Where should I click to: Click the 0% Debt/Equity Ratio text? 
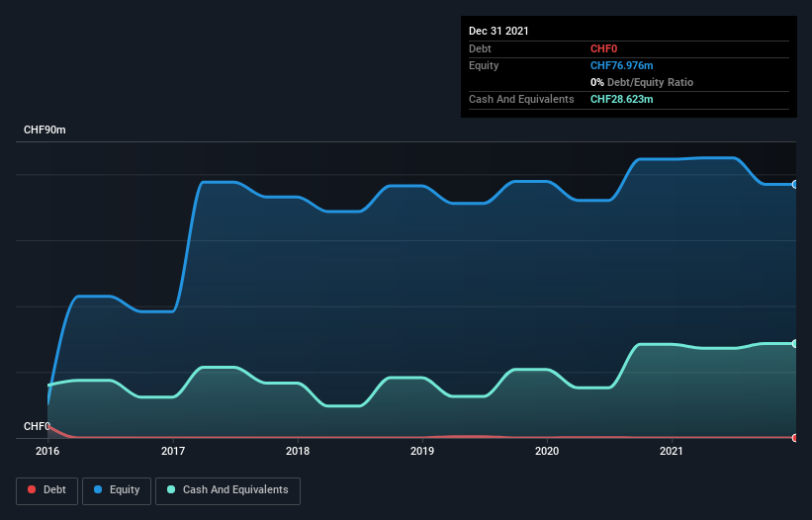642,82
